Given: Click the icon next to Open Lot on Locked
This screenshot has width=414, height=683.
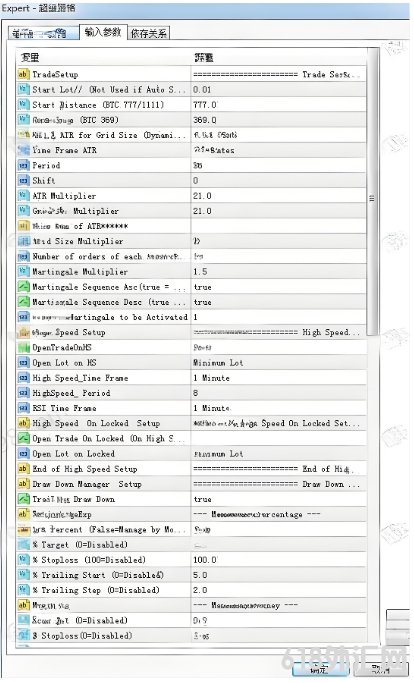Looking at the screenshot, I should (x=23, y=453).
